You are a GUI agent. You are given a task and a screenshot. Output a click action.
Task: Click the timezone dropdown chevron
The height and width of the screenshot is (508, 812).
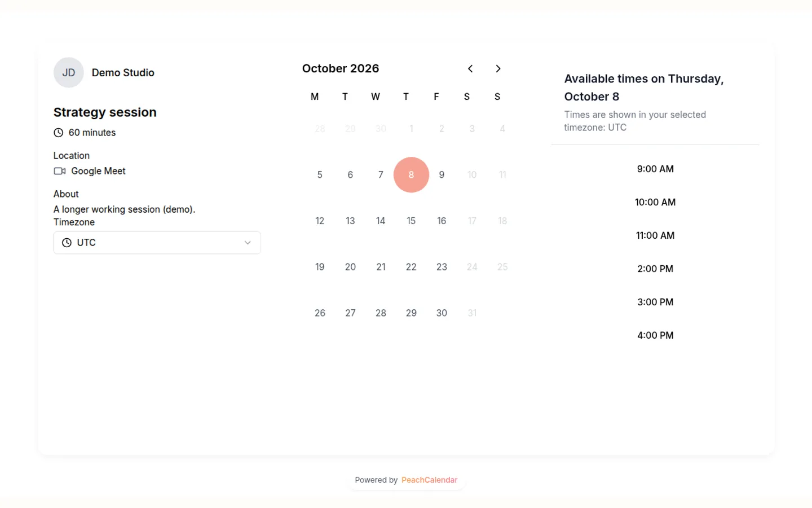248,243
